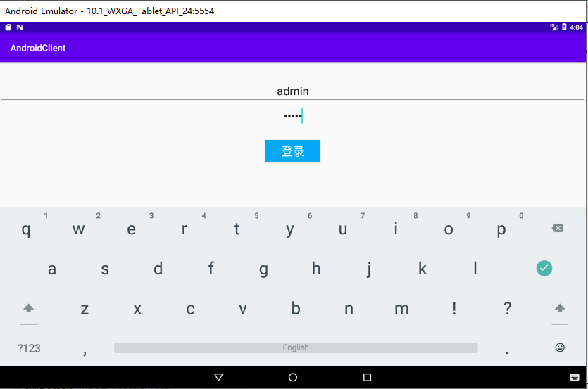
Task: Tap the k key
Action: tap(423, 268)
